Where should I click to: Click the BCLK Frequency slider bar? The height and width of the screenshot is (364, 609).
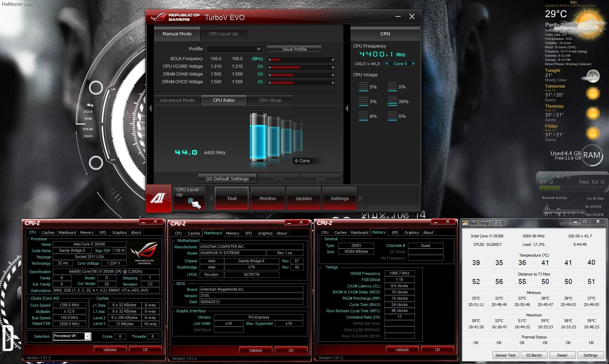point(301,59)
